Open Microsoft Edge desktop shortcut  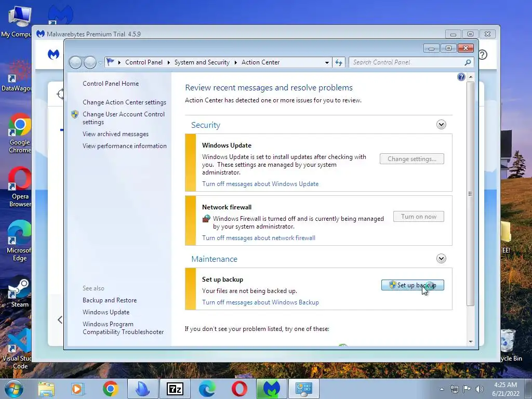point(19,241)
